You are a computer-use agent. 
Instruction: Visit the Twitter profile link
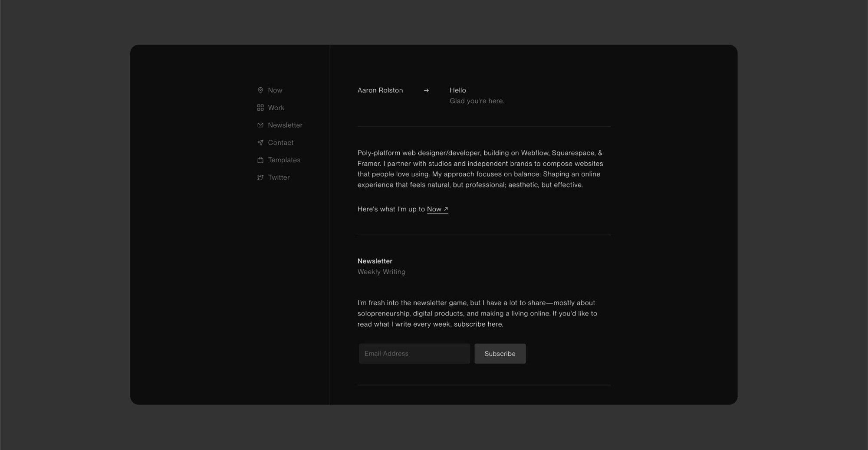278,177
